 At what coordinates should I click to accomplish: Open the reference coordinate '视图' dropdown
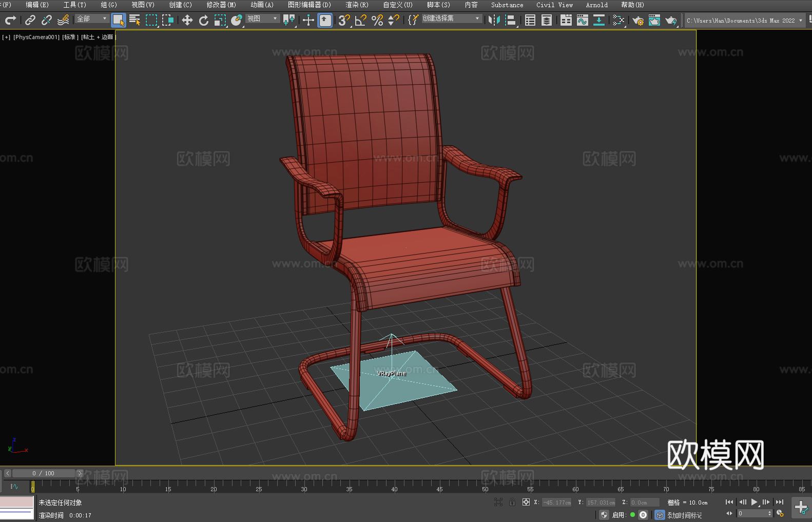[263, 18]
